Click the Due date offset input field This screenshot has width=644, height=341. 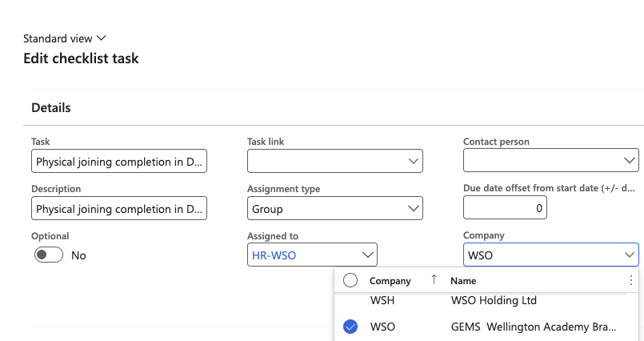(x=505, y=208)
